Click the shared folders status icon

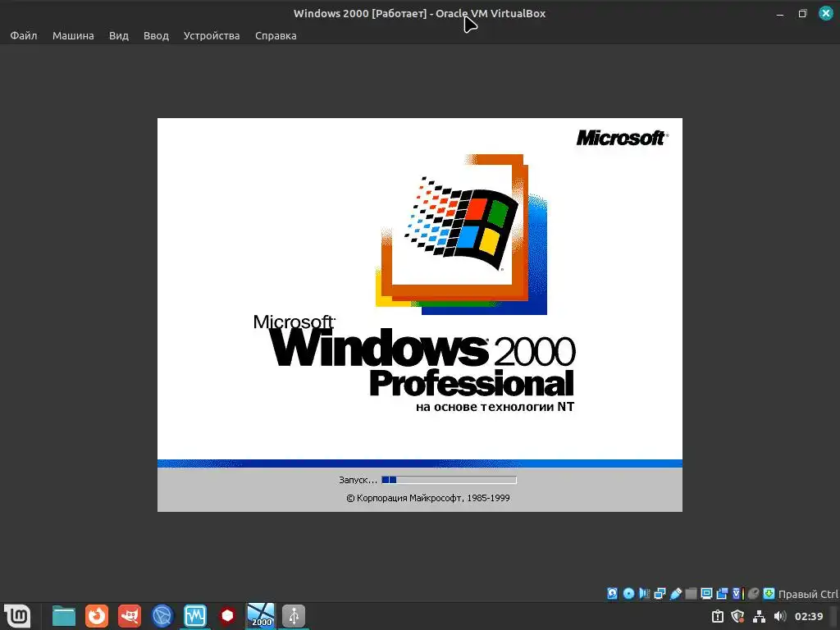[x=691, y=593]
